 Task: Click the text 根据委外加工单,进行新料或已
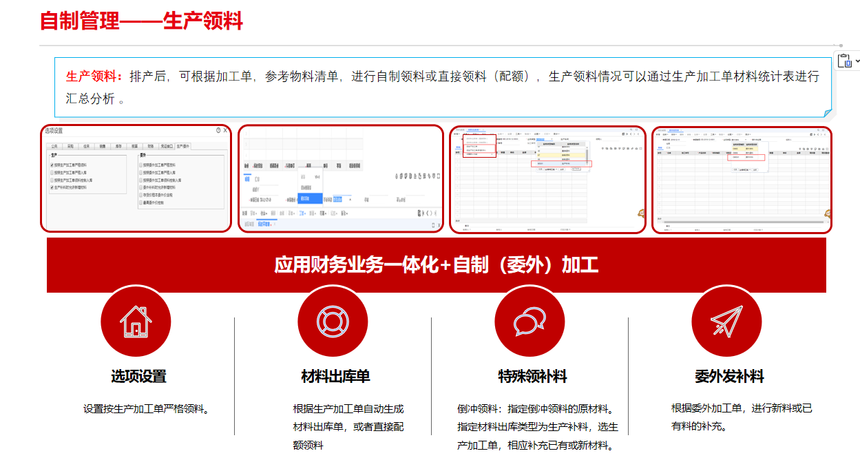[x=742, y=408]
